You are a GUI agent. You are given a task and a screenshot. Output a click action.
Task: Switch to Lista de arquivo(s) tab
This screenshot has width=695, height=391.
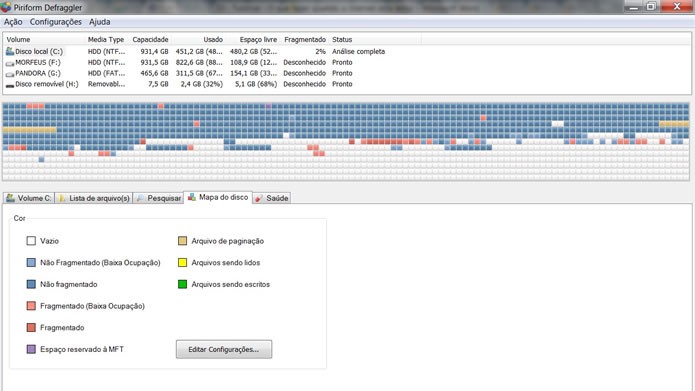point(94,198)
